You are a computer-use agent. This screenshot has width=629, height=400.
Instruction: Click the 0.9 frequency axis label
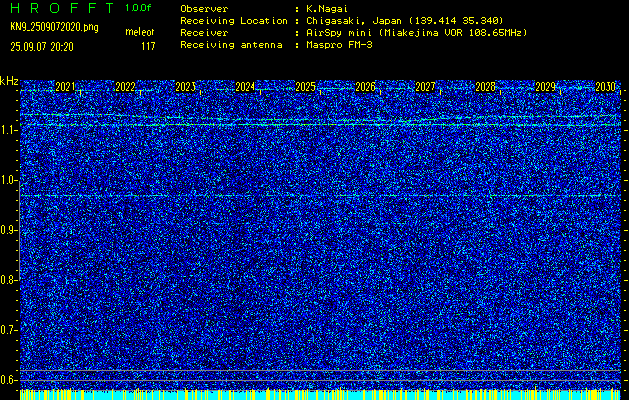6,230
